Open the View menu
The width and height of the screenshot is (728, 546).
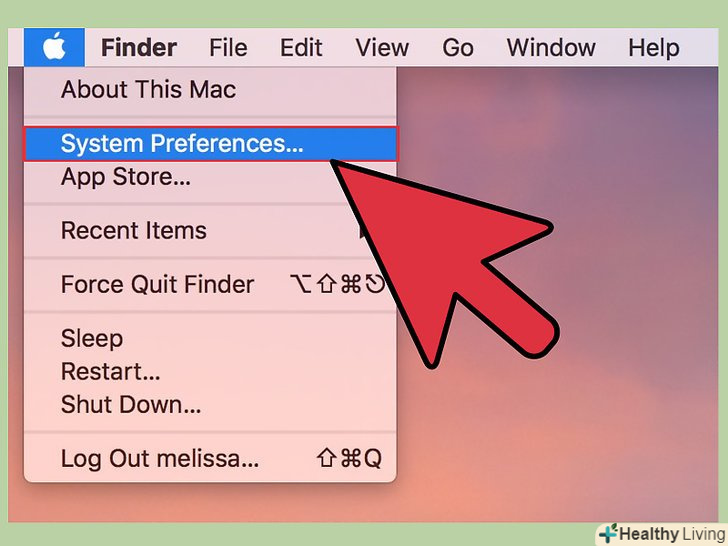382,48
